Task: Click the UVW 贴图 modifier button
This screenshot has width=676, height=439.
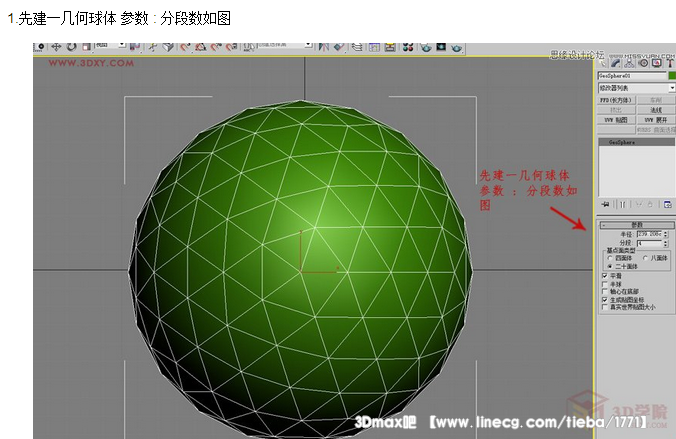Action: (x=616, y=120)
